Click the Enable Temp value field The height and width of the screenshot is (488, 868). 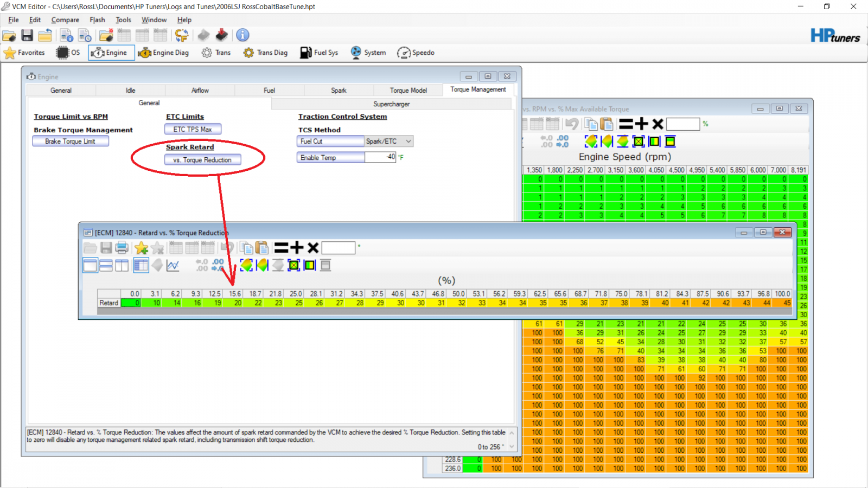tap(380, 157)
